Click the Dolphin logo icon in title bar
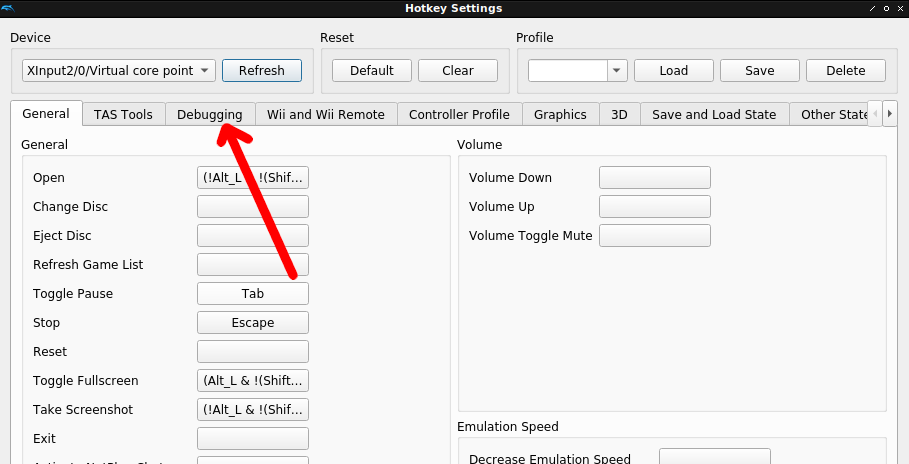909x464 pixels. [8, 8]
